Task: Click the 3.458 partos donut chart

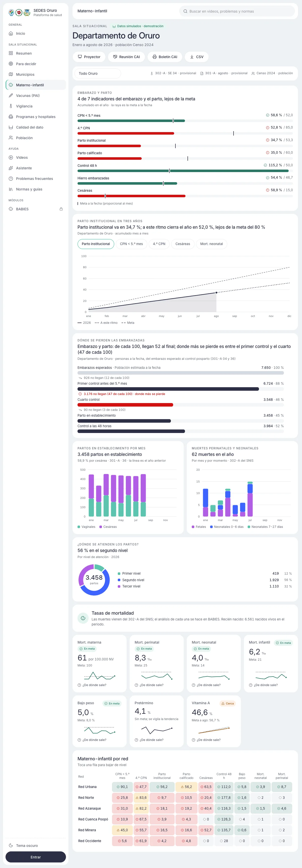Action: tap(94, 580)
